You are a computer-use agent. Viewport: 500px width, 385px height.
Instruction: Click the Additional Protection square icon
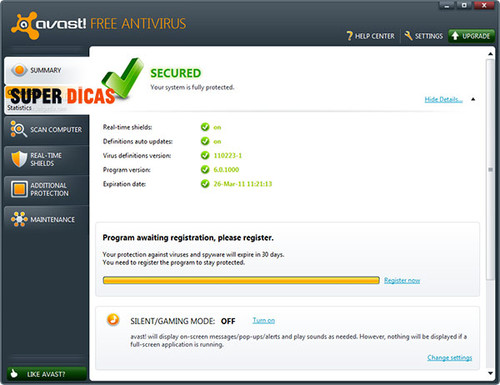tap(19, 189)
